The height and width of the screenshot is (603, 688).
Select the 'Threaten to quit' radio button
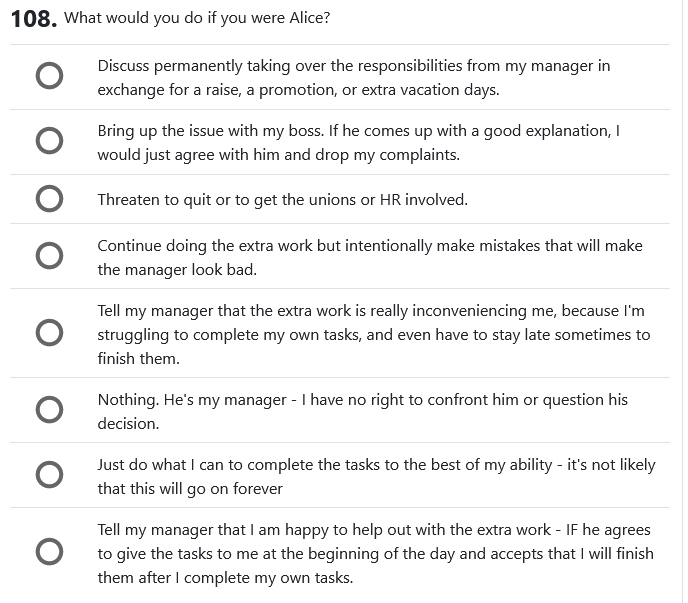point(49,199)
